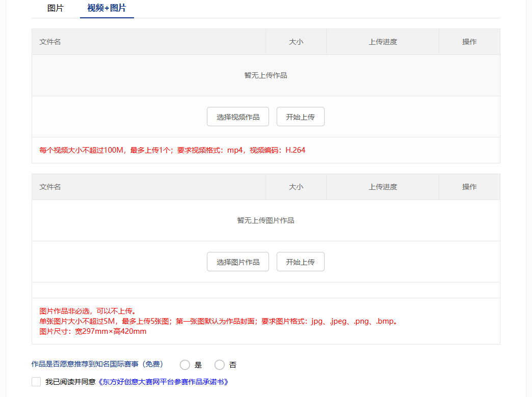Click the 操作 header in the image table
Image resolution: width=532 pixels, height=397 pixels.
click(x=469, y=187)
